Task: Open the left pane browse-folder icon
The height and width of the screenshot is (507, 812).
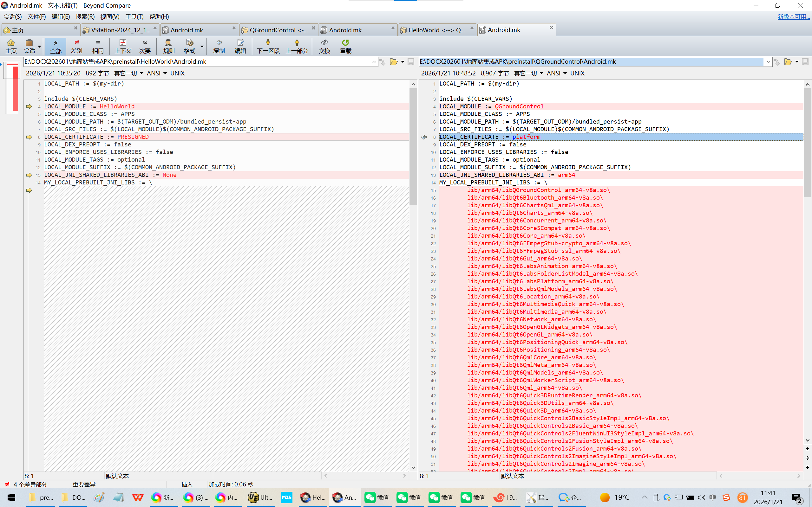Action: pyautogui.click(x=394, y=62)
